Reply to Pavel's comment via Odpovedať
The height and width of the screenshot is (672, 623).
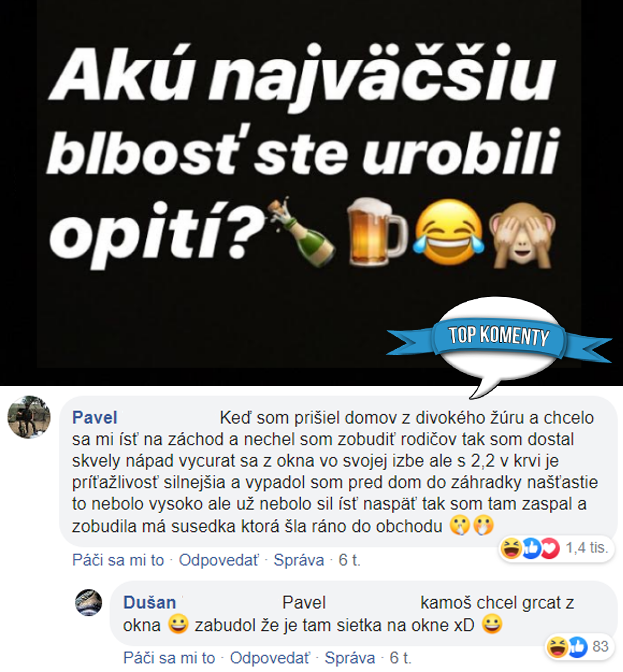219,560
